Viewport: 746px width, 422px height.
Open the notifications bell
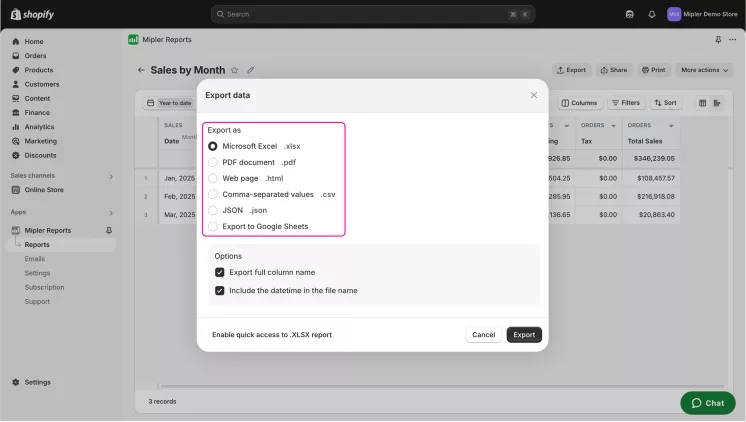[x=652, y=14]
